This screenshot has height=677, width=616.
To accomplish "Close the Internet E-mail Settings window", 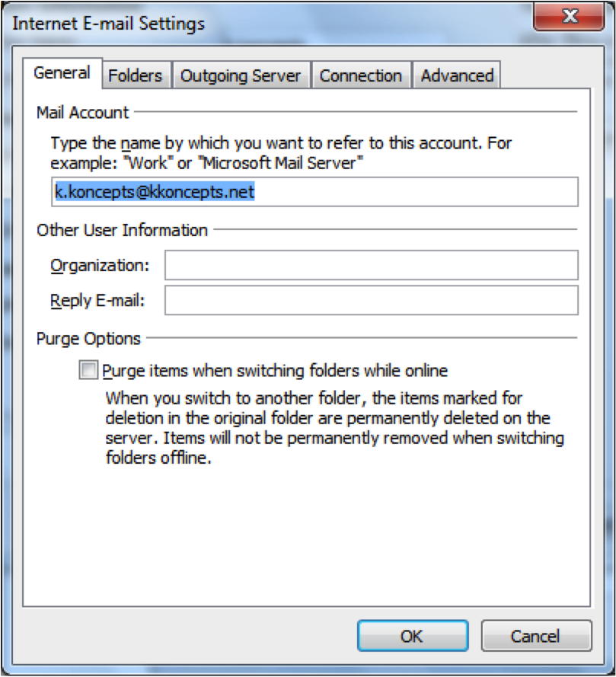I will pos(569,17).
